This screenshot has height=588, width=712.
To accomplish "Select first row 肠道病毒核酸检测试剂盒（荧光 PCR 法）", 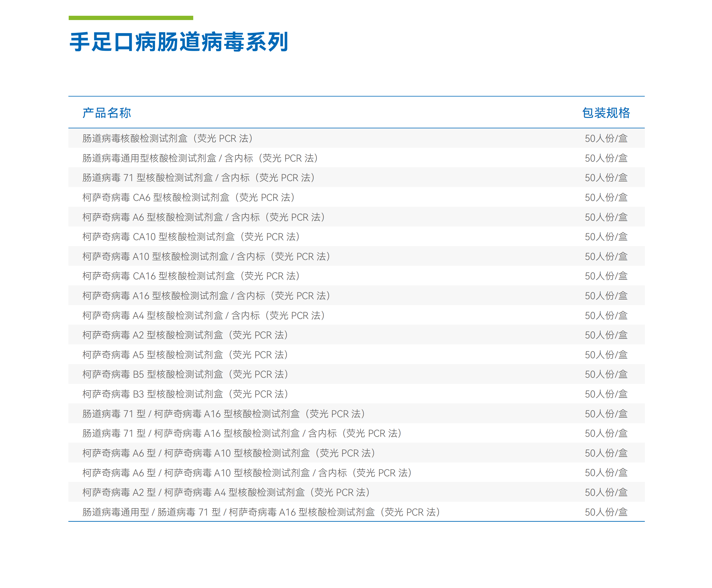I will pos(356,138).
